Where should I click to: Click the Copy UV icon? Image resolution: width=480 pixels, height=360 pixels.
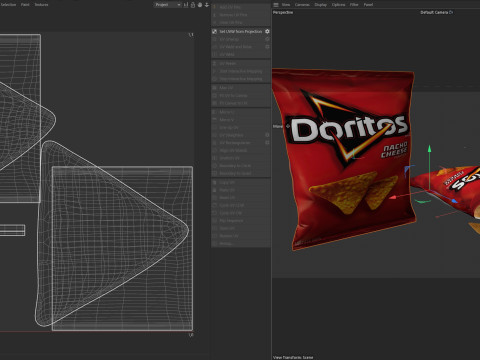click(x=215, y=183)
